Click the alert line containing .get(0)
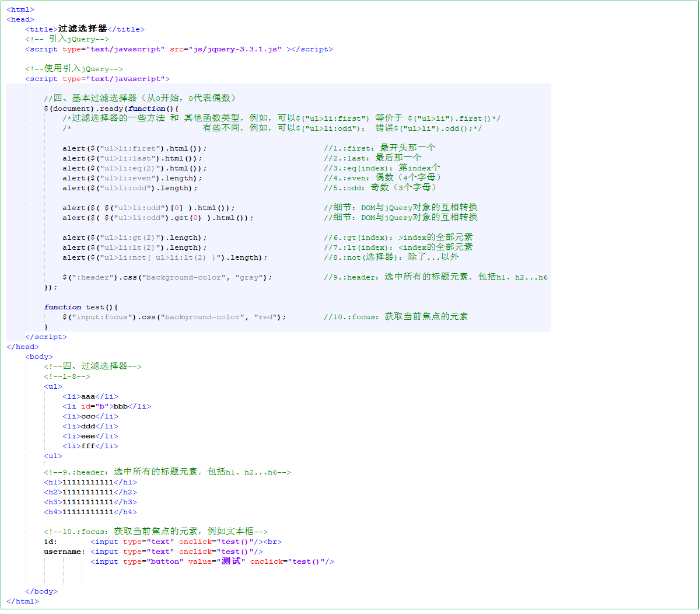The width and height of the screenshot is (700, 614). [157, 218]
